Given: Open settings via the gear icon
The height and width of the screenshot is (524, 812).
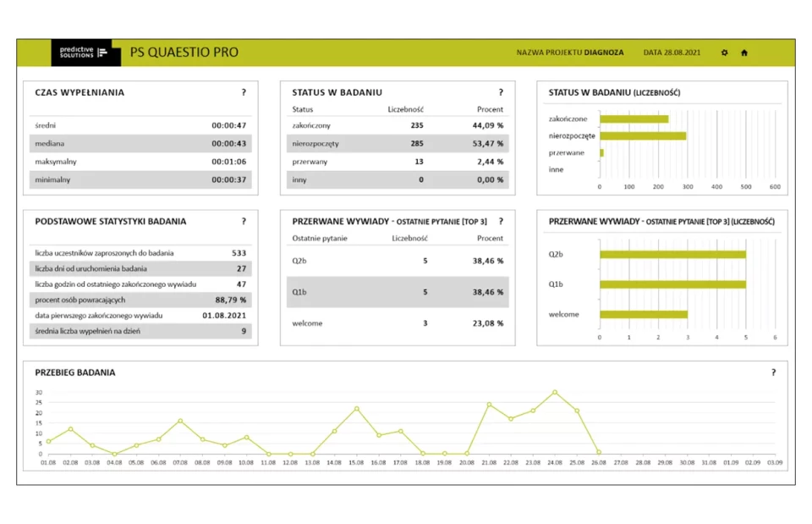Looking at the screenshot, I should 724,52.
